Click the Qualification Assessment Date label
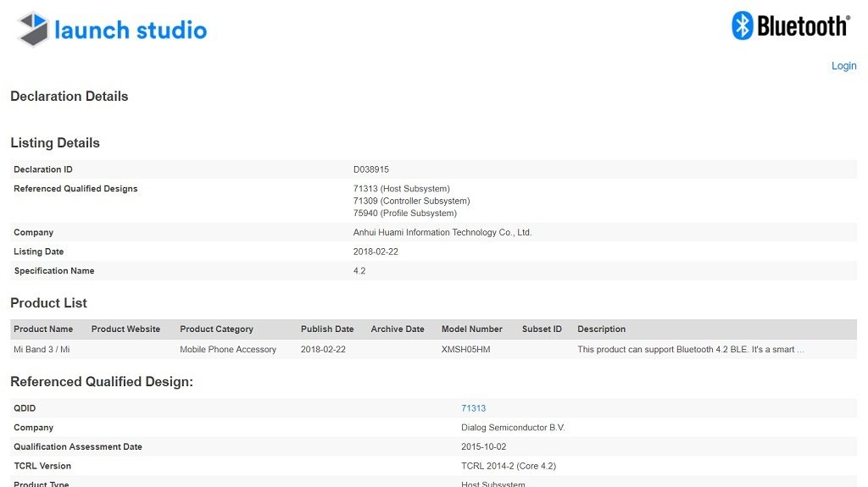Image resolution: width=868 pixels, height=487 pixels. pyautogui.click(x=78, y=446)
